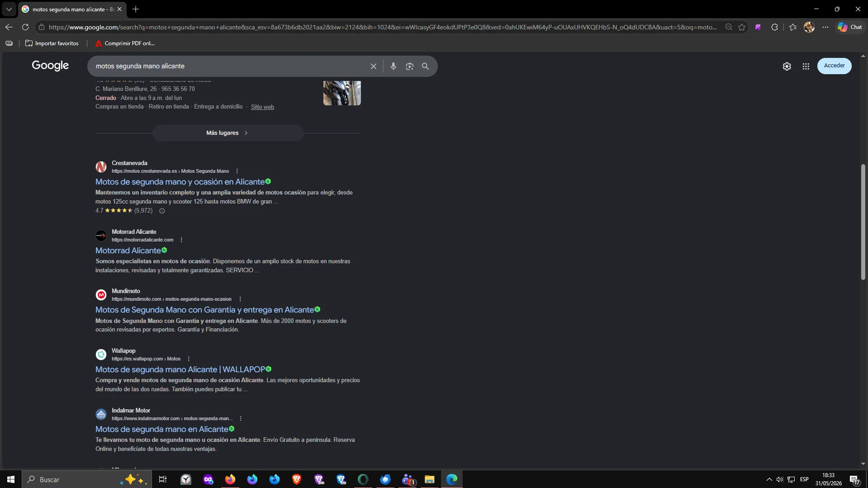Expand 'Más lugares' results
The width and height of the screenshot is (868, 488).
[x=228, y=133]
